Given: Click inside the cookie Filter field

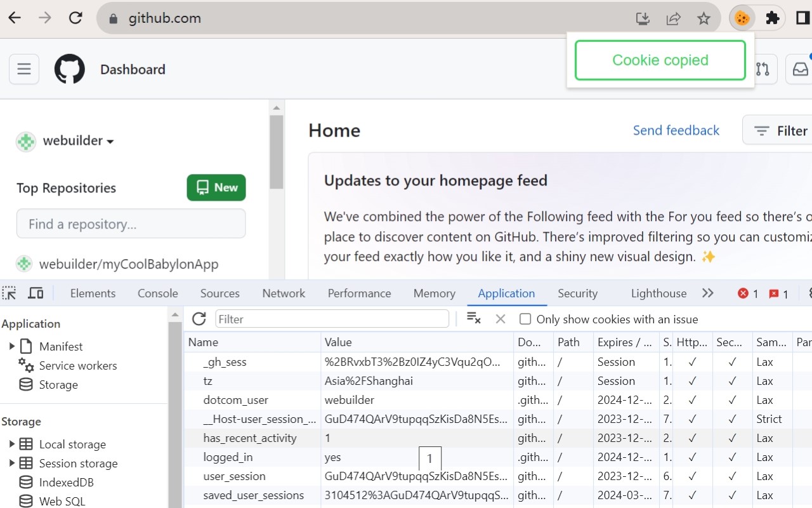Looking at the screenshot, I should tap(330, 319).
